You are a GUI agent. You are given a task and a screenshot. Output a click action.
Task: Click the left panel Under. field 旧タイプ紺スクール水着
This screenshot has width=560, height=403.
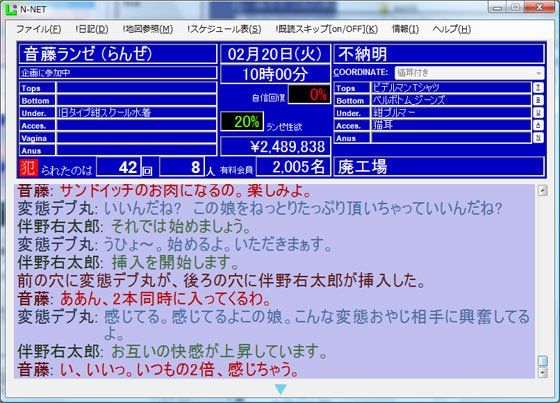(136, 113)
